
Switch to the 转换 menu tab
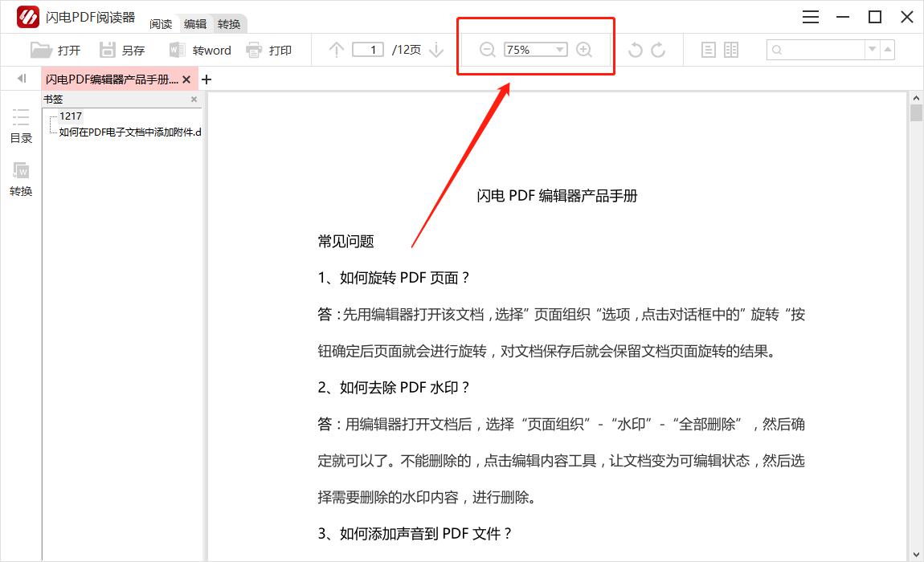pos(229,24)
